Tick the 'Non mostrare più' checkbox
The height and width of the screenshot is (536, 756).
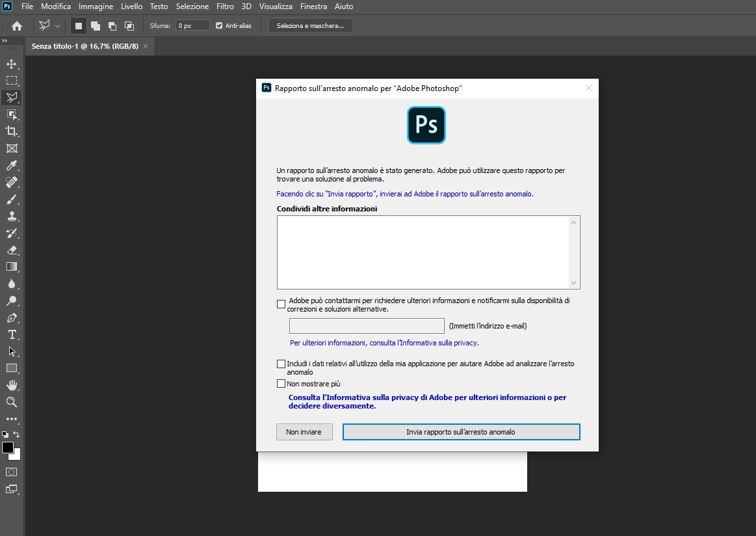pyautogui.click(x=281, y=384)
